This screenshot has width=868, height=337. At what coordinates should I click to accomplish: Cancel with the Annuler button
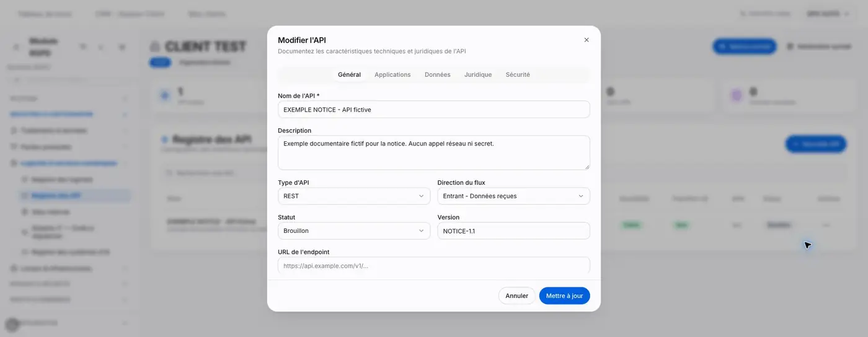[x=516, y=295]
